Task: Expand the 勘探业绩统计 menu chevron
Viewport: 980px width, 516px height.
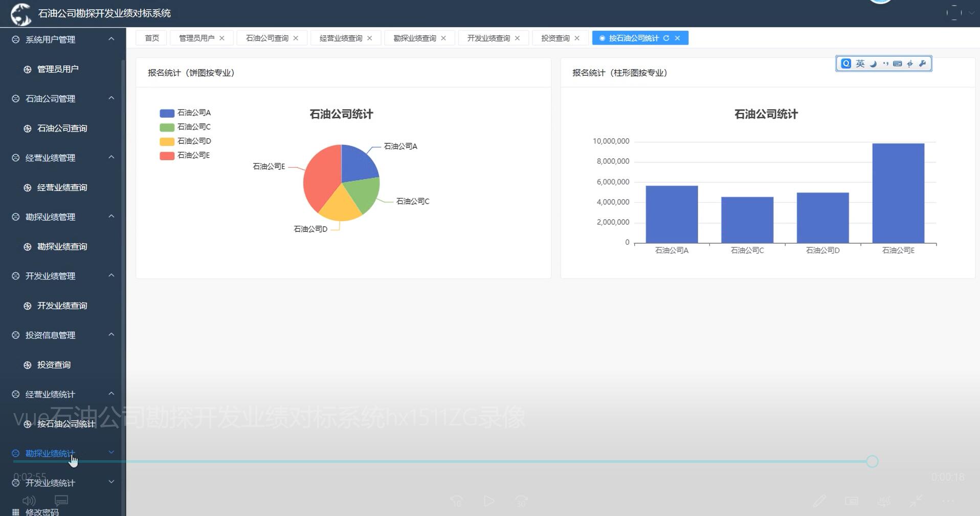Action: coord(111,453)
